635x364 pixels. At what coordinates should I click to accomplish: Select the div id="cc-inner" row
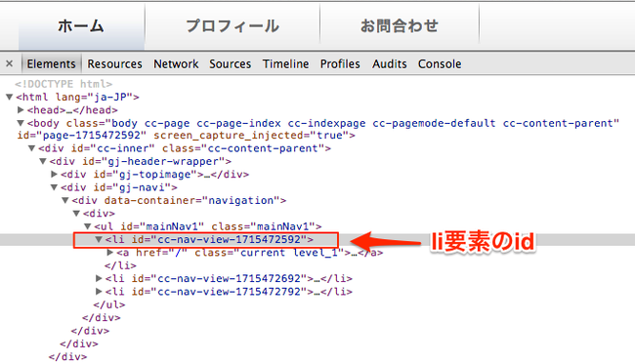[185, 148]
